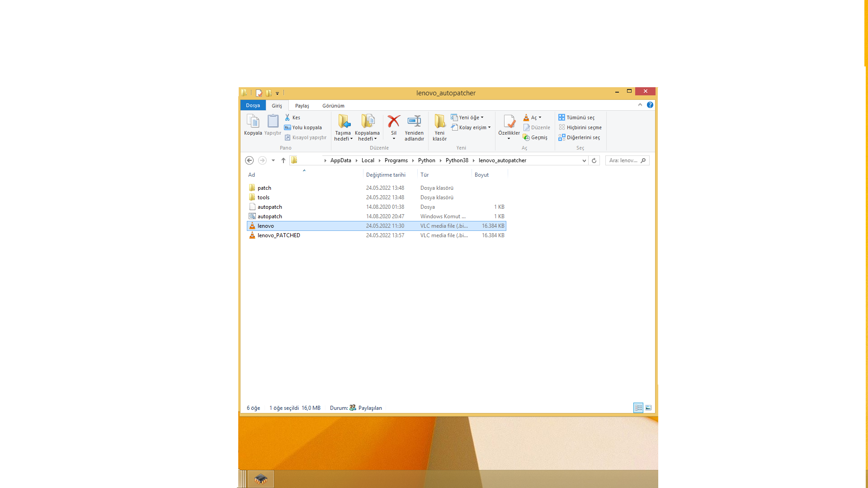
Task: Open Özellikler properties icon
Action: [509, 122]
